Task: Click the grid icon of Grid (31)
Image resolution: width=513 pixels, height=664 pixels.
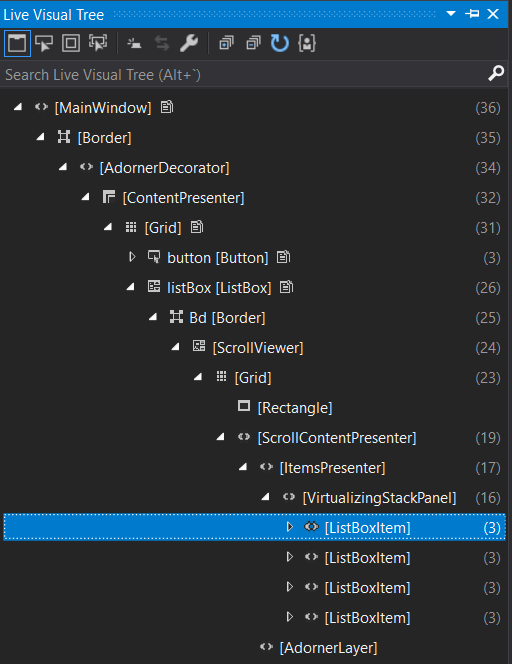Action: [x=131, y=227]
